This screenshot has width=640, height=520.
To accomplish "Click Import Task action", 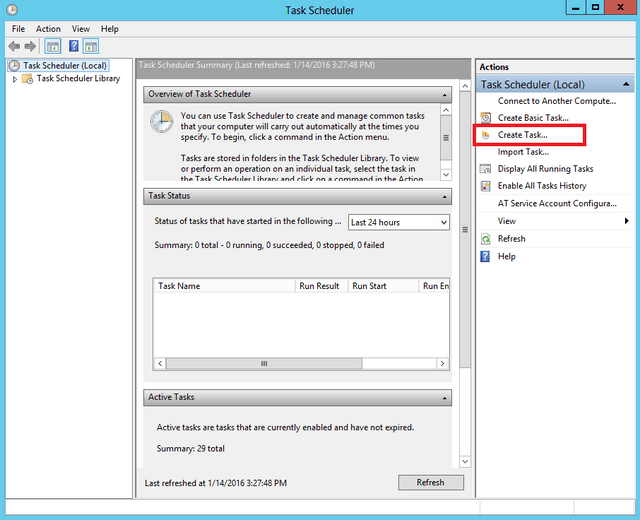I will 523,152.
